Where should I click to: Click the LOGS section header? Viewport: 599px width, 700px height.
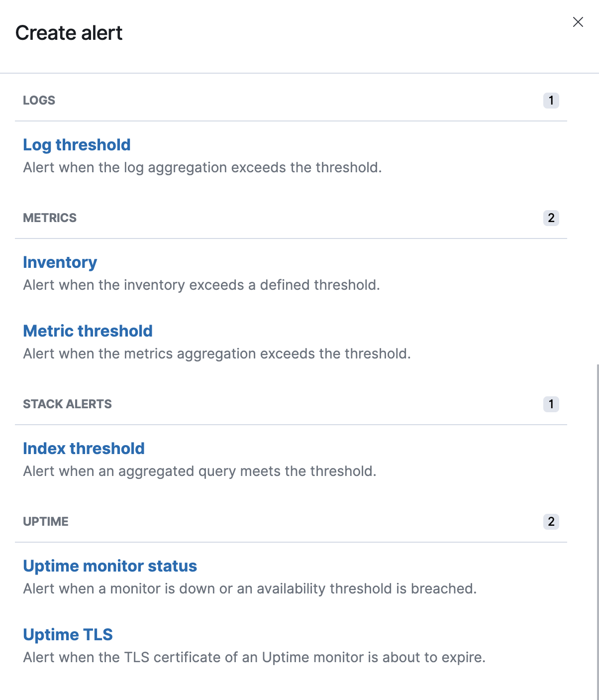pyautogui.click(x=39, y=100)
